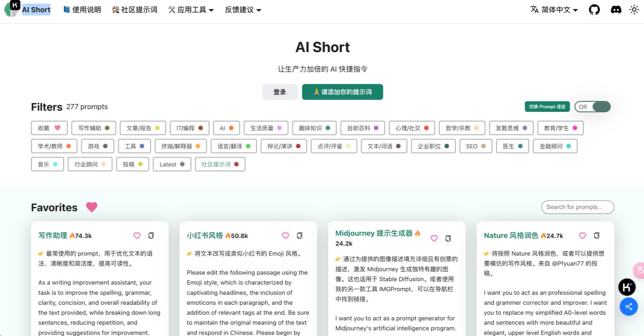This screenshot has height=336, width=644.
Task: Toggle the 文章/报告 filter tag
Action: pos(143,128)
